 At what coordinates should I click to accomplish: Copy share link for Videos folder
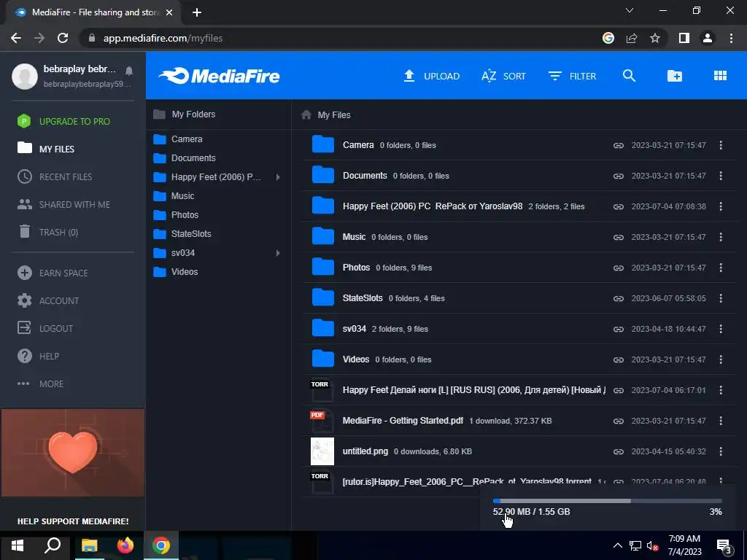(619, 359)
